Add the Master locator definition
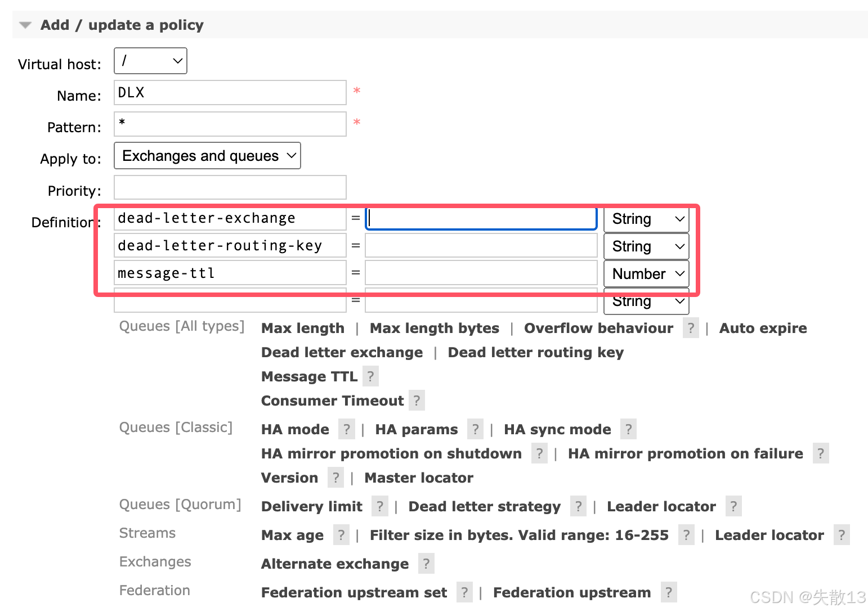868x612 pixels. tap(419, 478)
